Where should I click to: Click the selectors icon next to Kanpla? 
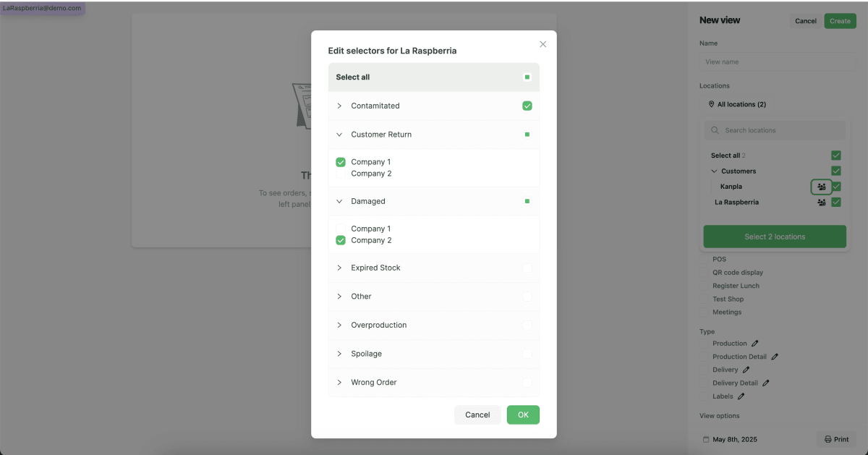(821, 187)
